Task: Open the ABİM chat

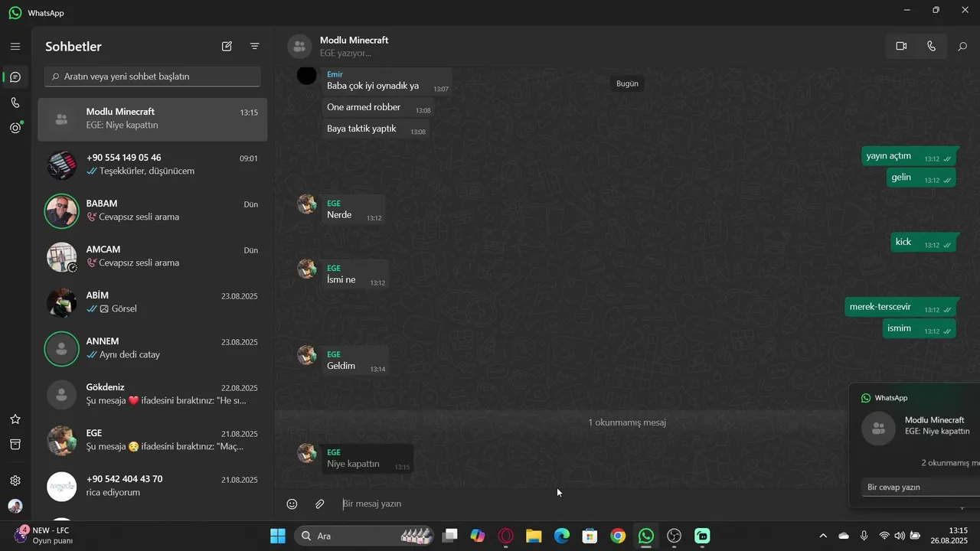Action: (x=152, y=302)
